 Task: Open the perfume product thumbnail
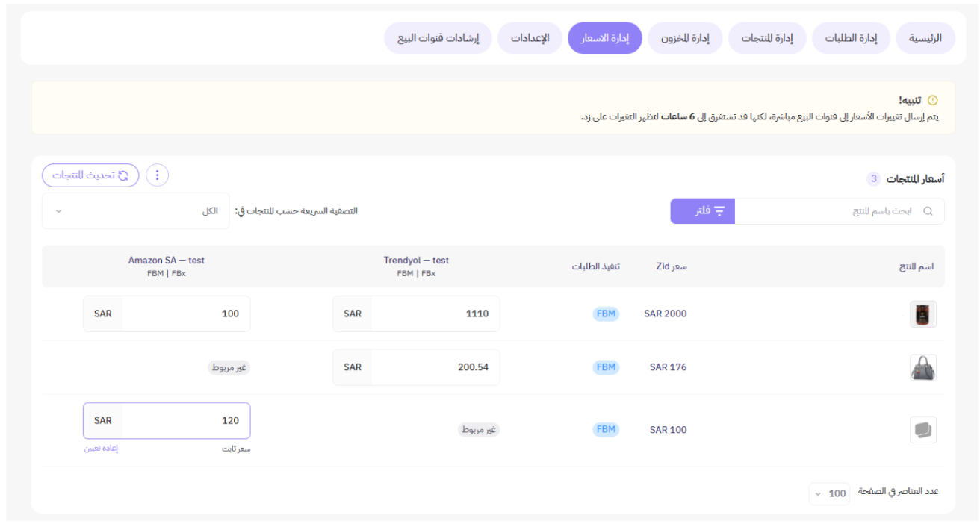(x=923, y=314)
